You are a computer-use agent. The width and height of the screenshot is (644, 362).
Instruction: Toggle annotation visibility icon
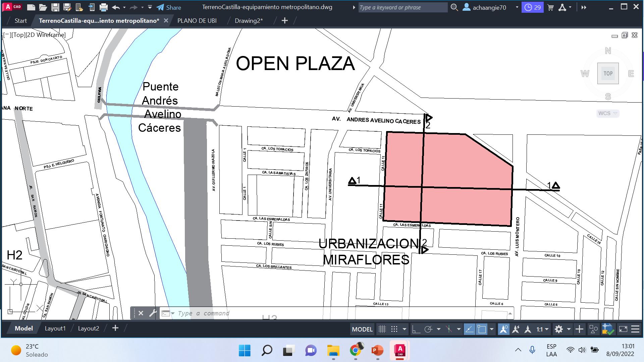point(503,329)
